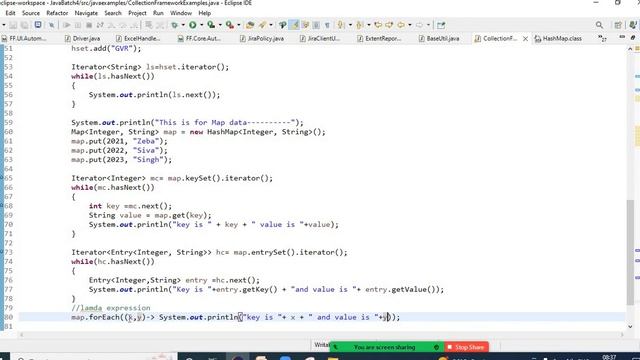Screen dimensions: 640x360
Task: Click the Run External Tools icon
Action: (230, 25)
